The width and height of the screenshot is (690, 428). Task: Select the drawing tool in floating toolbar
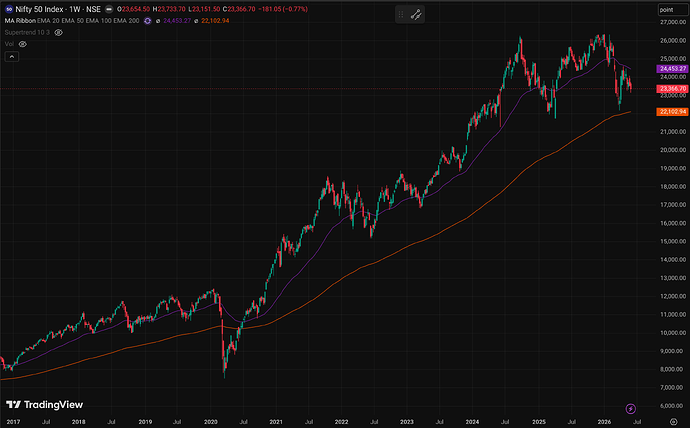pyautogui.click(x=416, y=15)
